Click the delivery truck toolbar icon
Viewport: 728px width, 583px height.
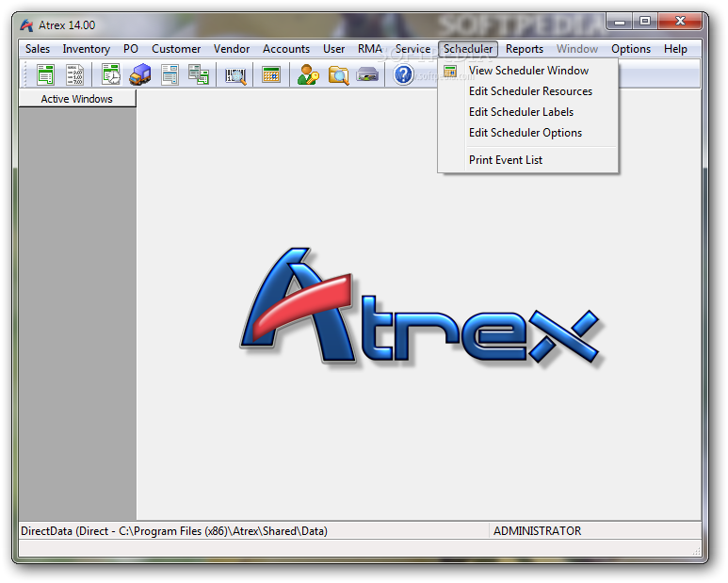pyautogui.click(x=139, y=74)
